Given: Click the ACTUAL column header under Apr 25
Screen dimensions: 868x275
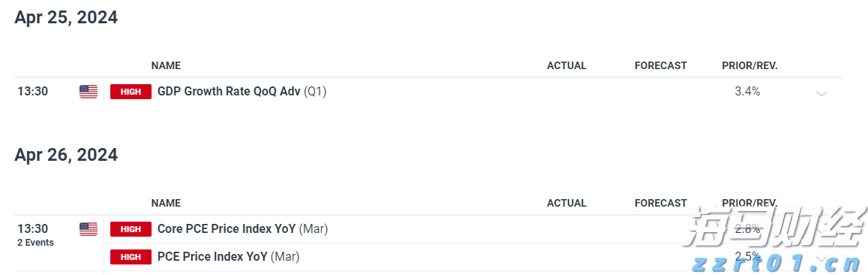Looking at the screenshot, I should pos(566,65).
